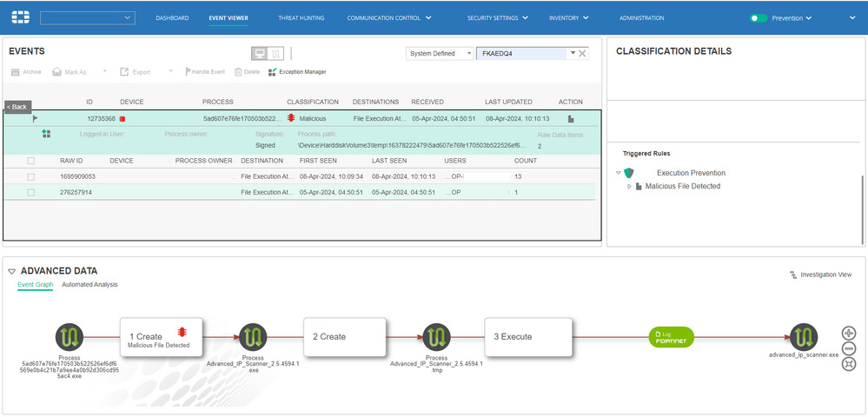868x417 pixels.
Task: Click the Delete trash icon
Action: pos(238,71)
